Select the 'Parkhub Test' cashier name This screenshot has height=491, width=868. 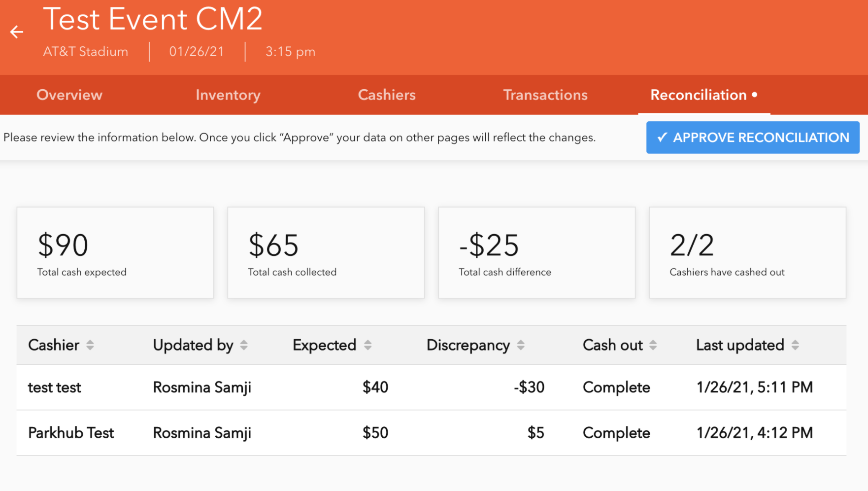[x=71, y=433]
